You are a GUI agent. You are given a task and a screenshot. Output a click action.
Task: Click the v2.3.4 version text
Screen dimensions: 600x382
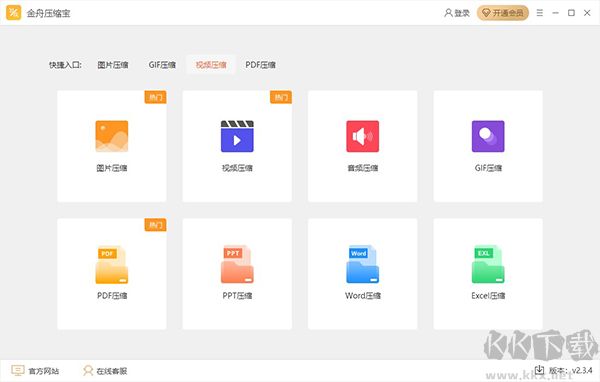pyautogui.click(x=582, y=370)
